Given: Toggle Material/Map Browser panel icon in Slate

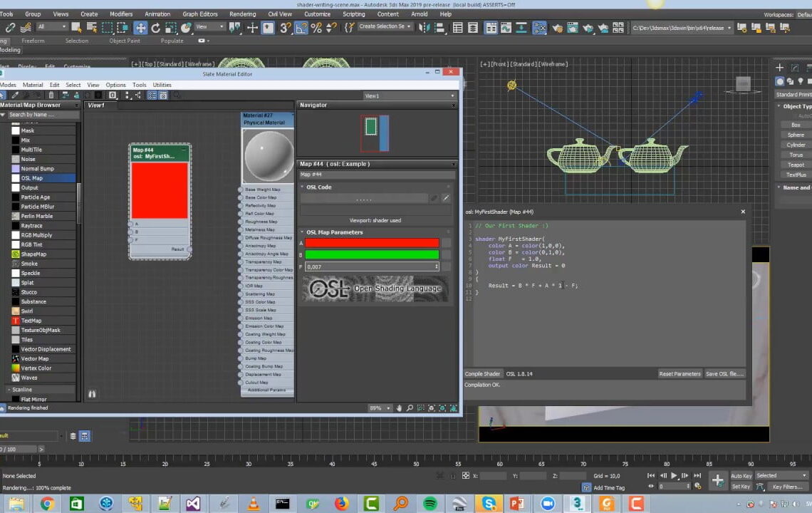Looking at the screenshot, I should click(x=152, y=95).
